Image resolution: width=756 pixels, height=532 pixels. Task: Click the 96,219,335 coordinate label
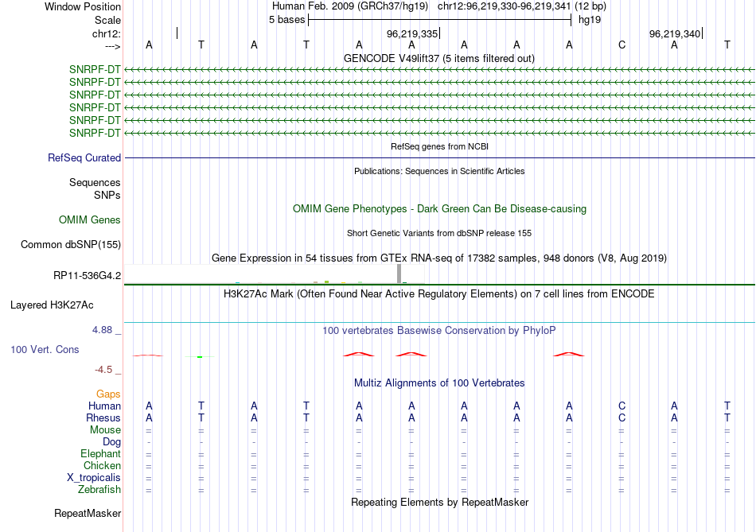click(x=411, y=33)
